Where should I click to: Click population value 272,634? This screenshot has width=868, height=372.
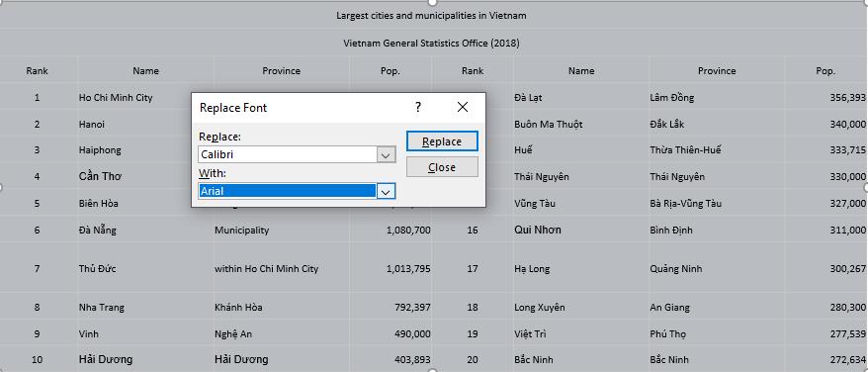[847, 360]
